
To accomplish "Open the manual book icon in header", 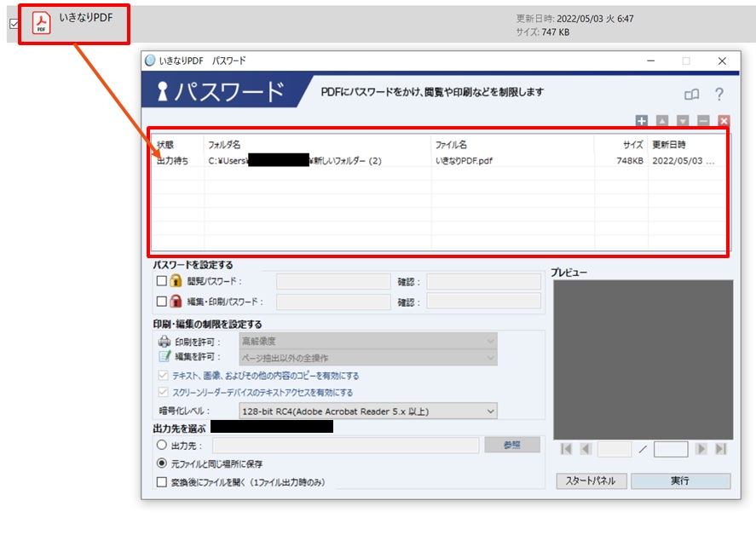I will click(x=692, y=94).
